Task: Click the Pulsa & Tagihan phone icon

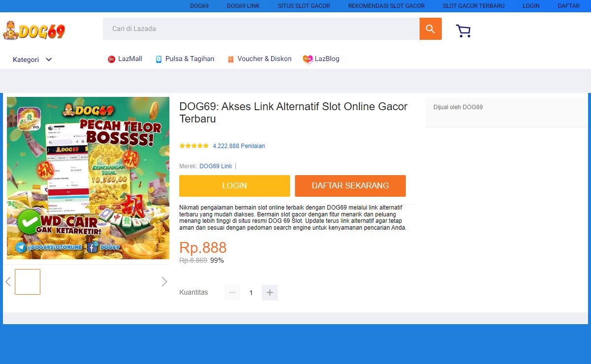Action: click(x=159, y=59)
